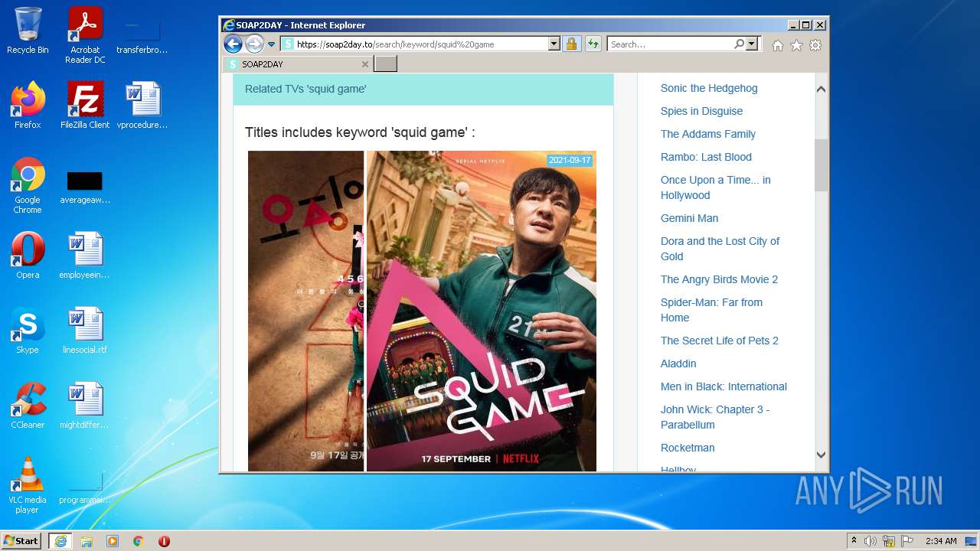
Task: Open a new blank tab
Action: [385, 64]
